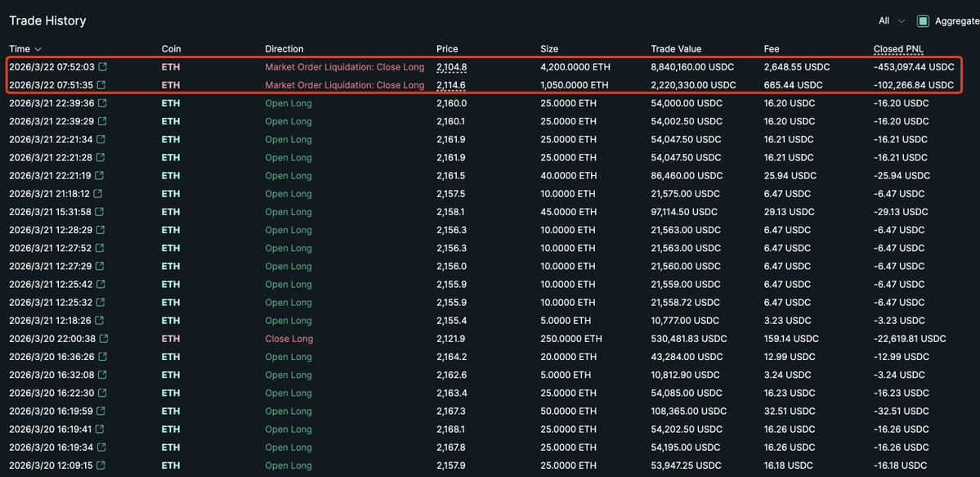Toggle the Time column sort order
980x477 pixels.
point(23,48)
